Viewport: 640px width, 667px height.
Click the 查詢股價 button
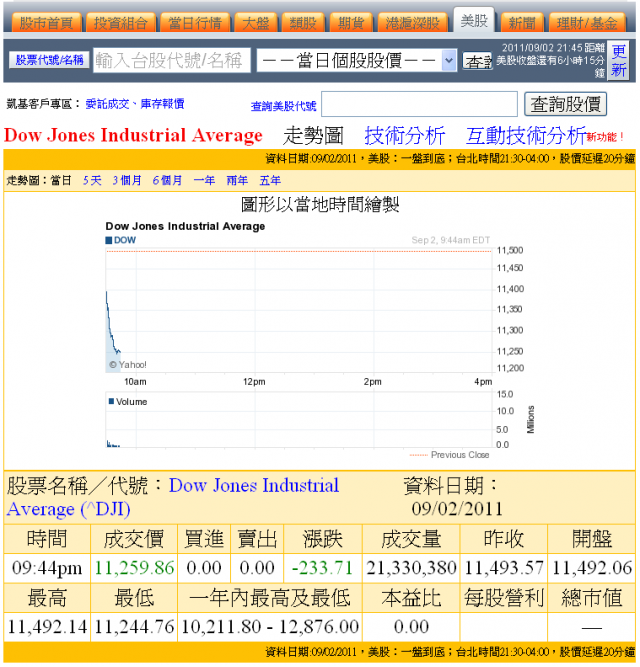pos(566,104)
